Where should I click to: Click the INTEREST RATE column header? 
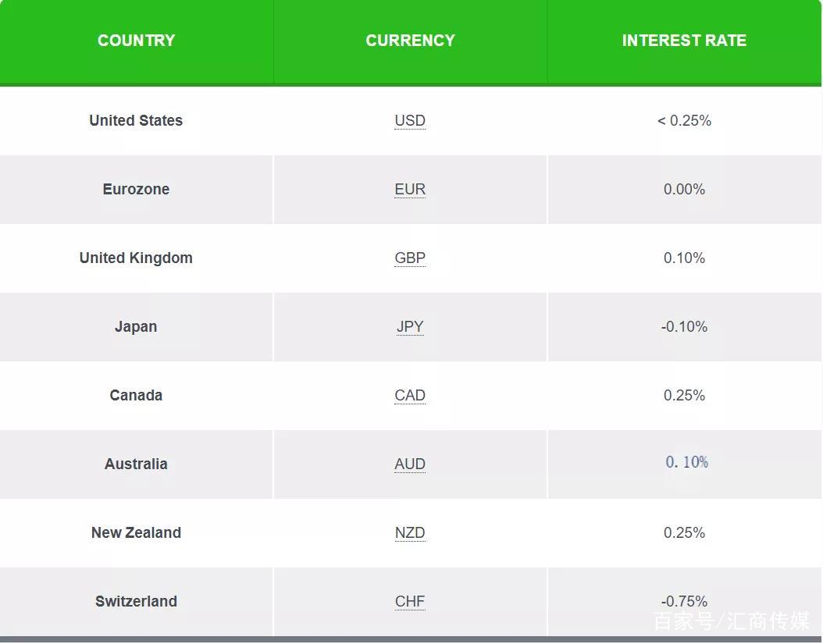coord(684,41)
